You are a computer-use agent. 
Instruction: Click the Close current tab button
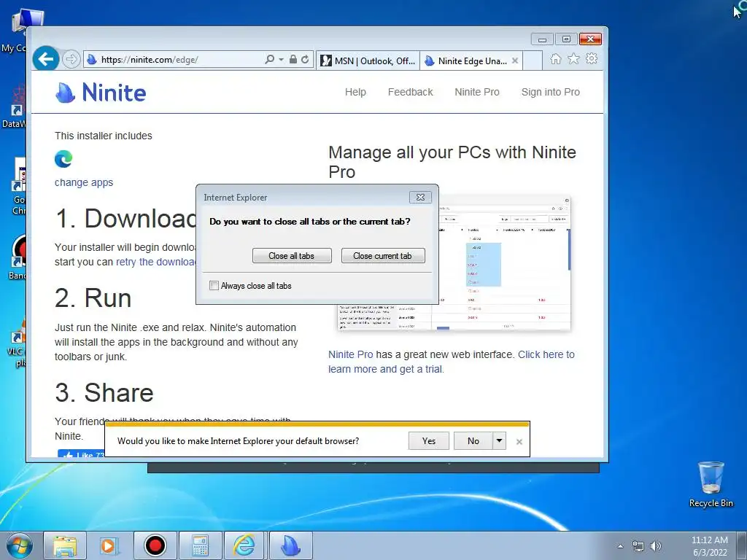(x=382, y=256)
